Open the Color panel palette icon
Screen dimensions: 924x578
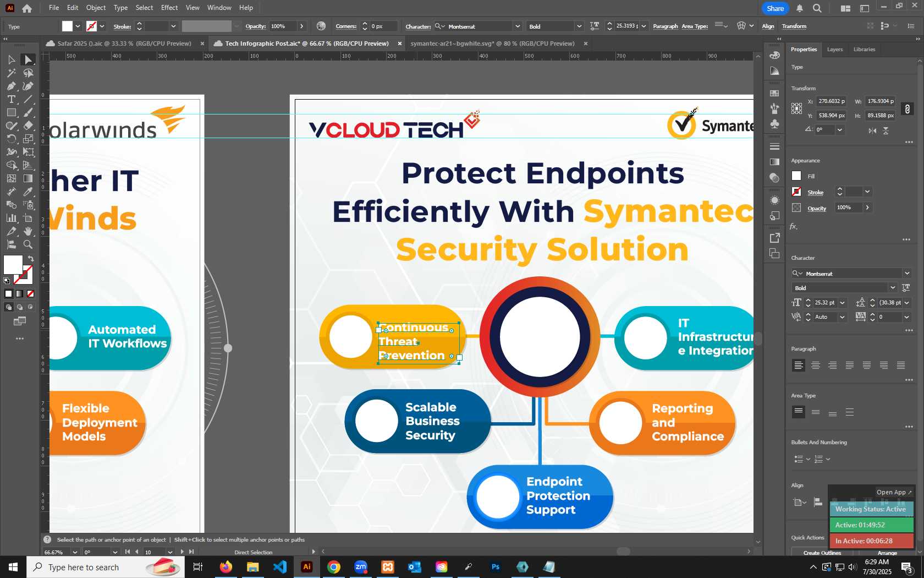click(x=774, y=55)
